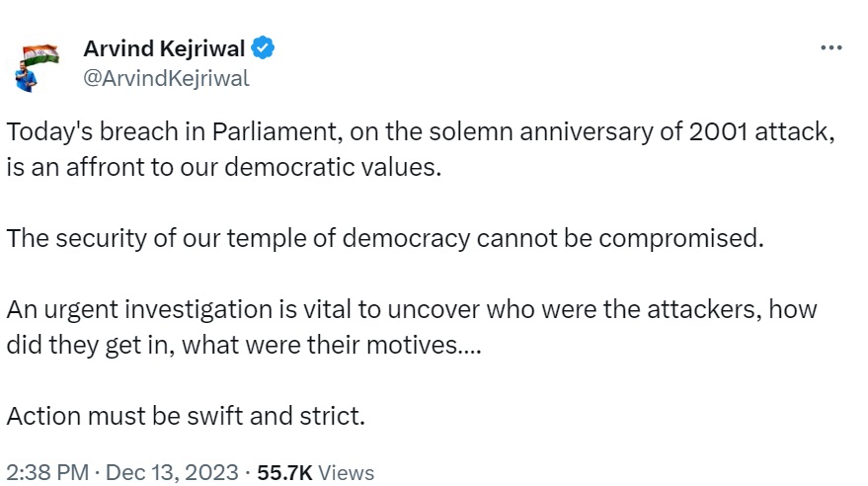Click the word Views beside the count
868x486 pixels.
tap(347, 473)
